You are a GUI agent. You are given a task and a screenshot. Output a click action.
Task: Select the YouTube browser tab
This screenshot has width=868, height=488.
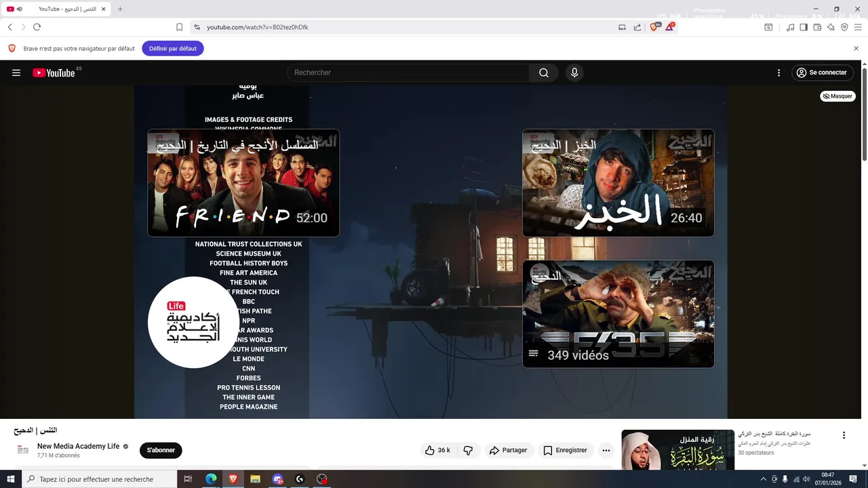tap(57, 9)
